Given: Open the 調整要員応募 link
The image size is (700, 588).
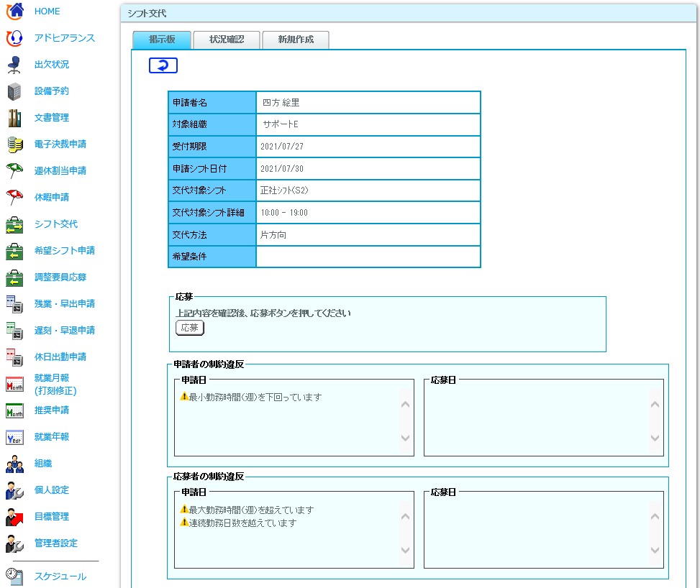Looking at the screenshot, I should pos(60,277).
